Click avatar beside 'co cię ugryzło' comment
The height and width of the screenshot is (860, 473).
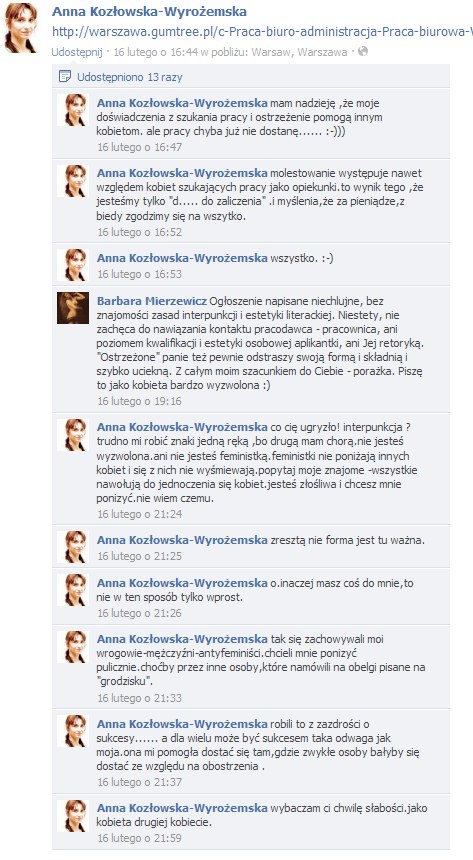pos(73,434)
